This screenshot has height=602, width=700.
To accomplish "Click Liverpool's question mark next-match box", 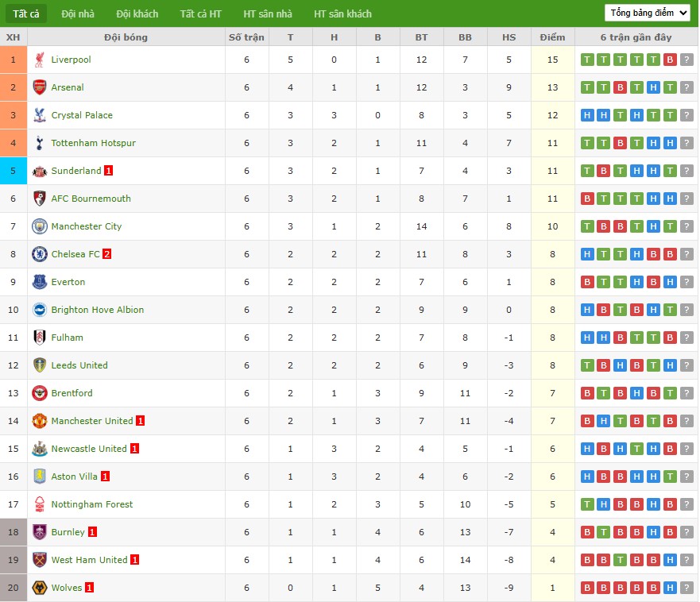I will coord(686,60).
